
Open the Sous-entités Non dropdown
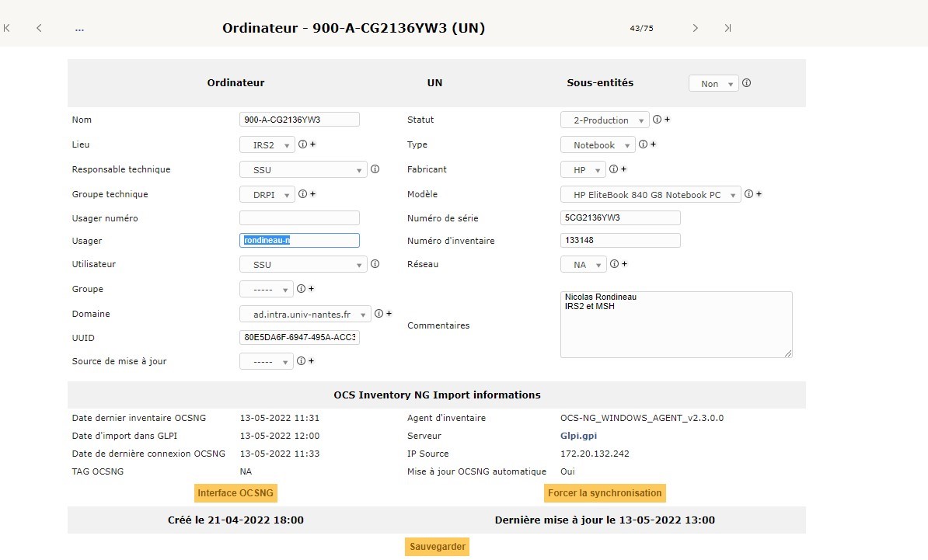click(713, 84)
